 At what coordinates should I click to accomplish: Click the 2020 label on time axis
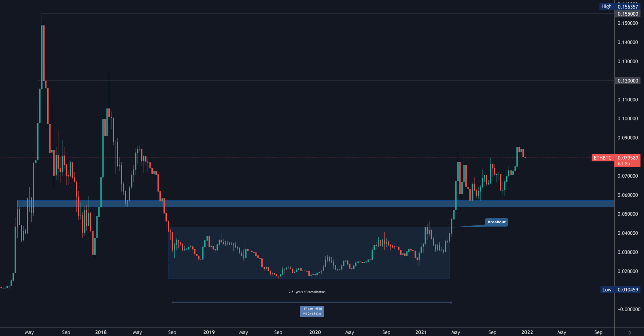click(315, 332)
